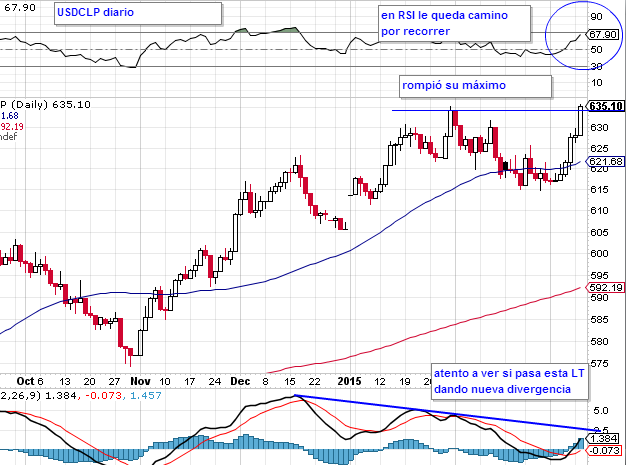Click the date label 19 in January 2015
The height and width of the screenshot is (465, 626).
(405, 382)
